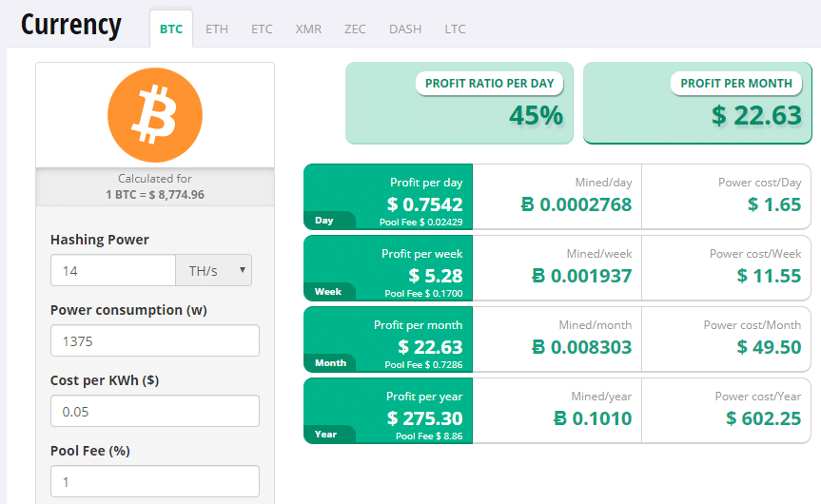Click the Hashing Power label
This screenshot has height=504, width=821.
pos(100,240)
